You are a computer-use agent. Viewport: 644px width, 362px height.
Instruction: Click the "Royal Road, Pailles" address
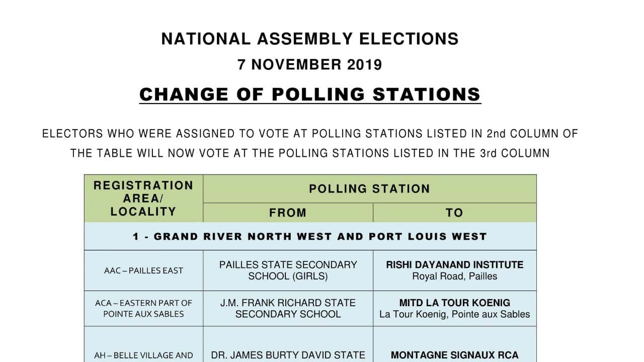click(x=454, y=277)
